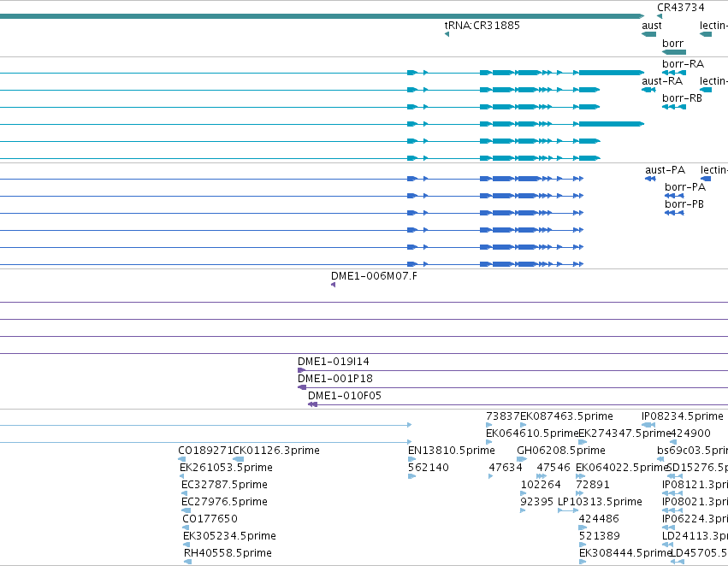Viewport: 728px width, 566px height.
Task: Click the tRNA:CR31885 arrowhead glyph
Action: click(x=447, y=34)
